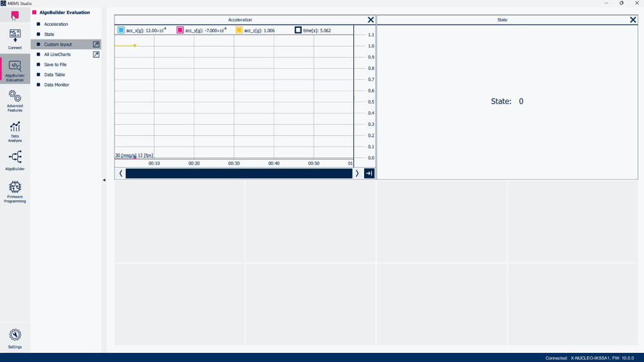Open the AlgoBuilder section
The image size is (644, 362).
(x=15, y=160)
